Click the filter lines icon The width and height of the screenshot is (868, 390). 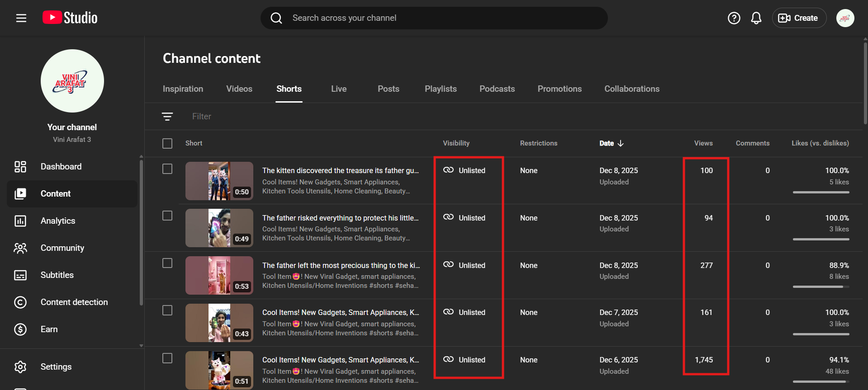click(x=167, y=117)
